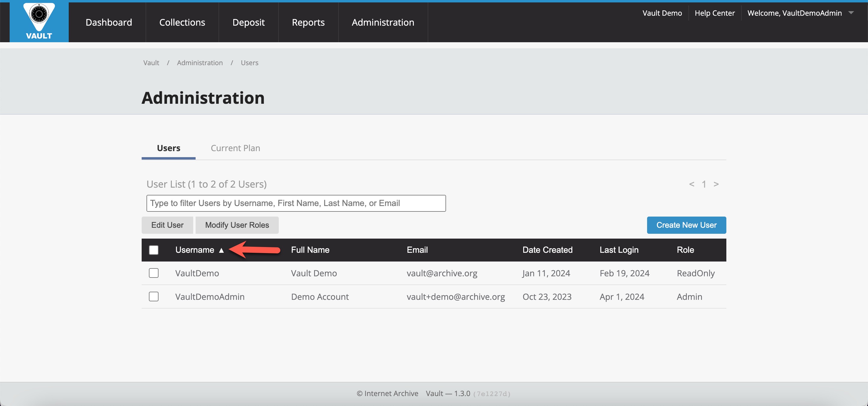Image resolution: width=868 pixels, height=406 pixels.
Task: Click the Create New User button
Action: click(x=686, y=225)
